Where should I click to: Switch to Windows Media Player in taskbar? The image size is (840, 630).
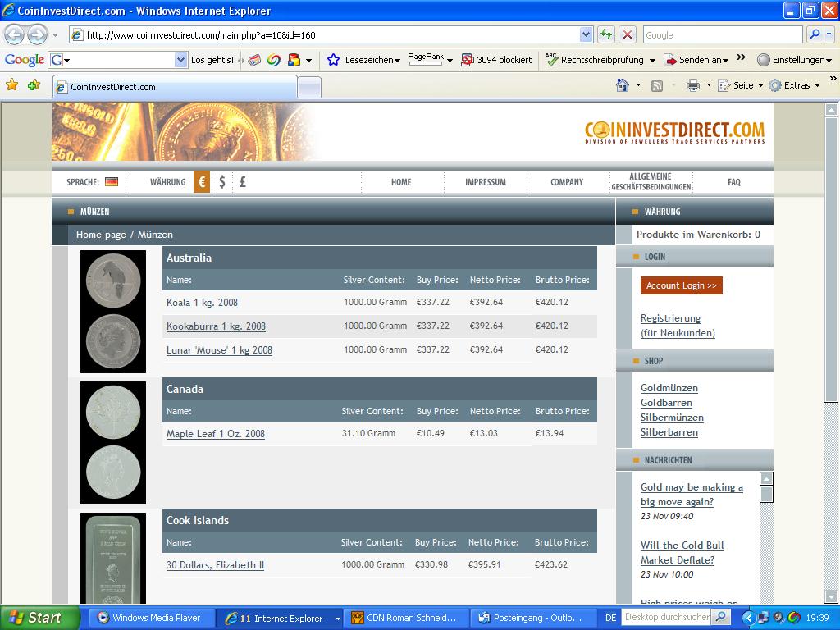click(150, 618)
